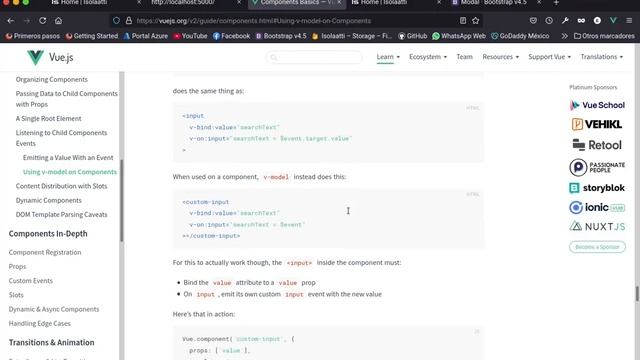Open the browser home page icon
The width and height of the screenshot is (640, 360).
(x=58, y=20)
